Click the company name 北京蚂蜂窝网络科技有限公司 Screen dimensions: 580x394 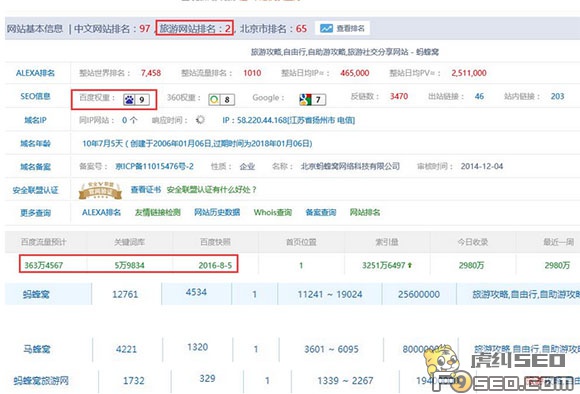(350, 166)
